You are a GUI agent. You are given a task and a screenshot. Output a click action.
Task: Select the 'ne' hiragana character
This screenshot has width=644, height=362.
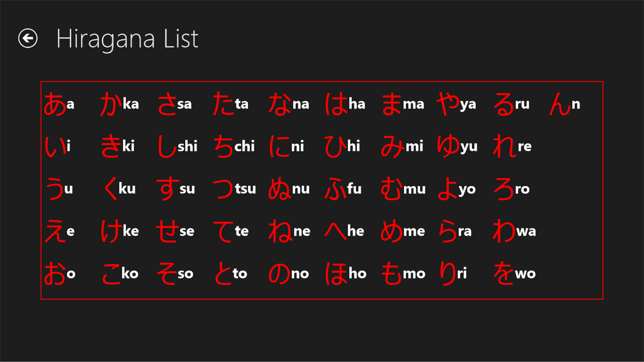pos(280,231)
